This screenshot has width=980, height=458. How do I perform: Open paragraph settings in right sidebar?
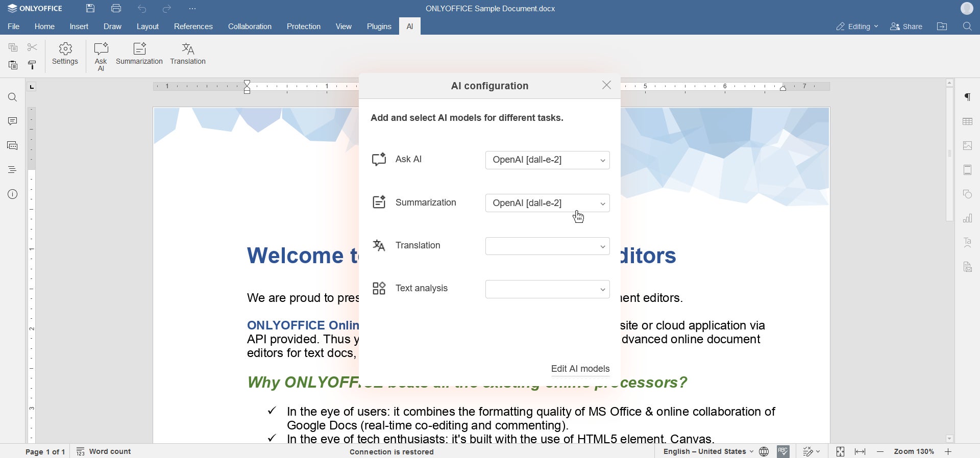pos(968,97)
